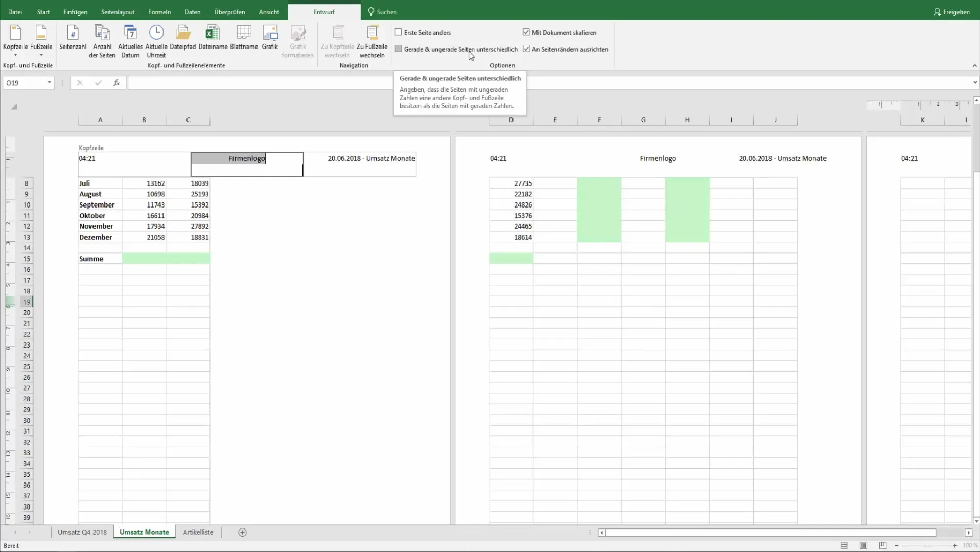Switch to page layout view icon
Screen dimensions: 980x552
tap(864, 546)
